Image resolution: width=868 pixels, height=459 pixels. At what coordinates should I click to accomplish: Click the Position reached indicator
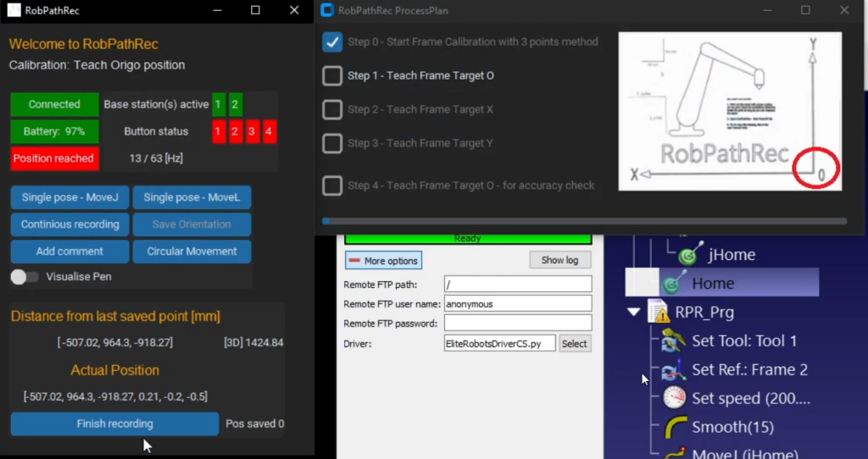pos(54,158)
